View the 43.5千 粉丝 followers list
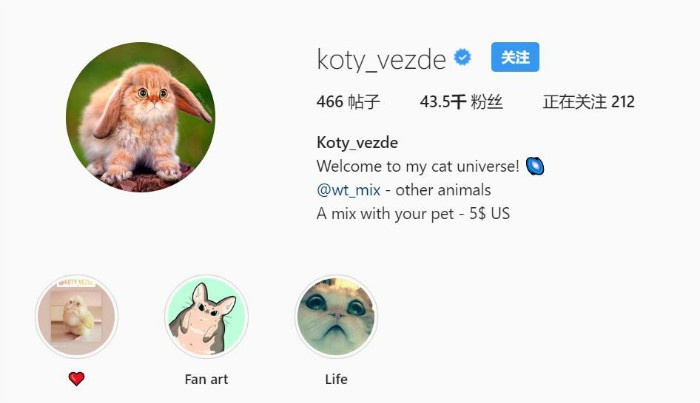Viewport: 700px width, 403px height. [461, 102]
